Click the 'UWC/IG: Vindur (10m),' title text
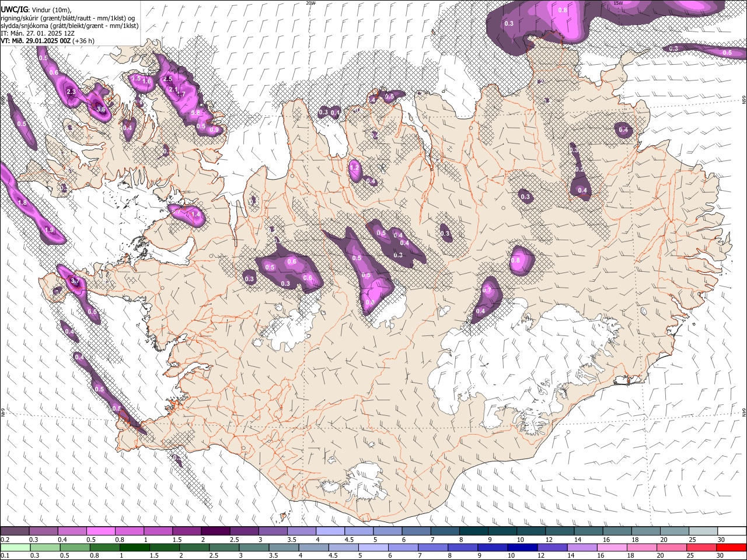 [36, 9]
